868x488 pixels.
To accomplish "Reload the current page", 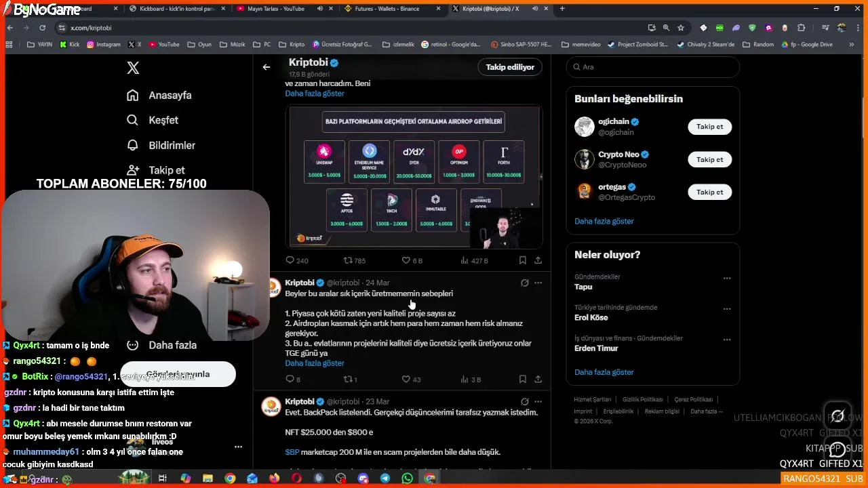I will click(42, 28).
